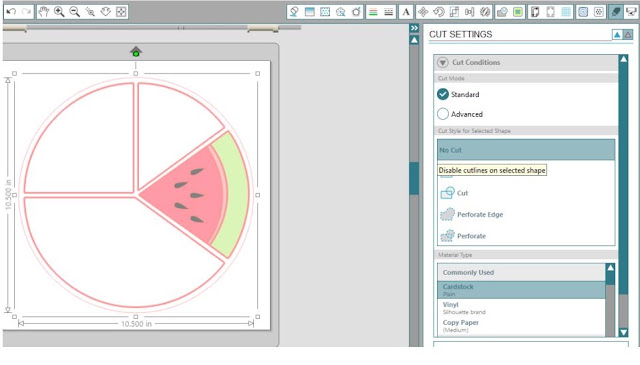This screenshot has height=365, width=640.
Task: Open the Align window icon
Action: click(x=470, y=12)
